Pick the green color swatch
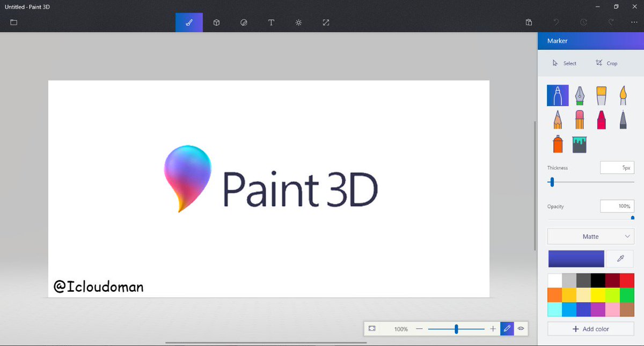Image resolution: width=644 pixels, height=346 pixels. pyautogui.click(x=627, y=295)
